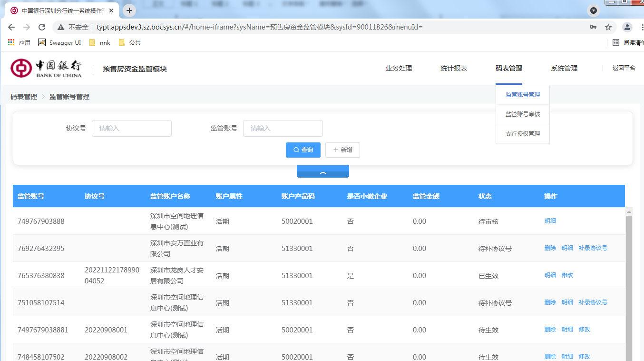Select agreement number 20220908001 cell
Viewport: 644px width, 361px height.
click(106, 330)
